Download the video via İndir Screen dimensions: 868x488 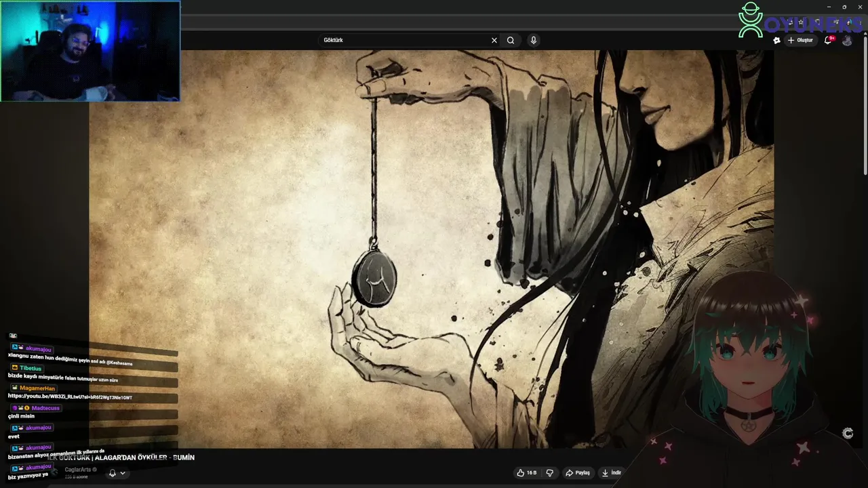click(x=611, y=472)
